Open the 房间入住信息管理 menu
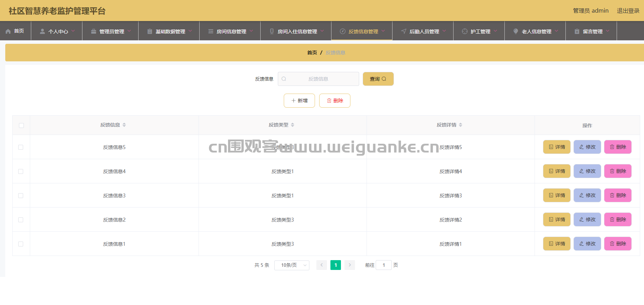 [x=297, y=31]
